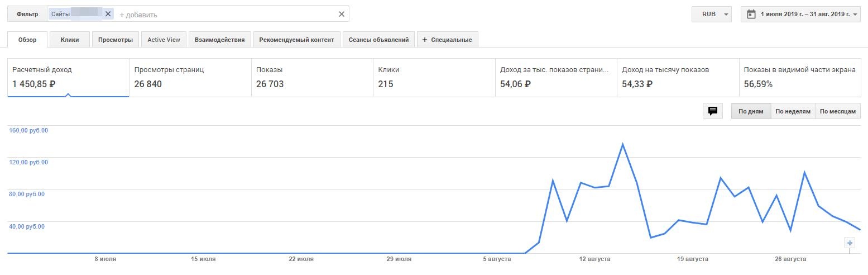Go to the Active View tab
This screenshot has height=275, width=868.
(164, 40)
